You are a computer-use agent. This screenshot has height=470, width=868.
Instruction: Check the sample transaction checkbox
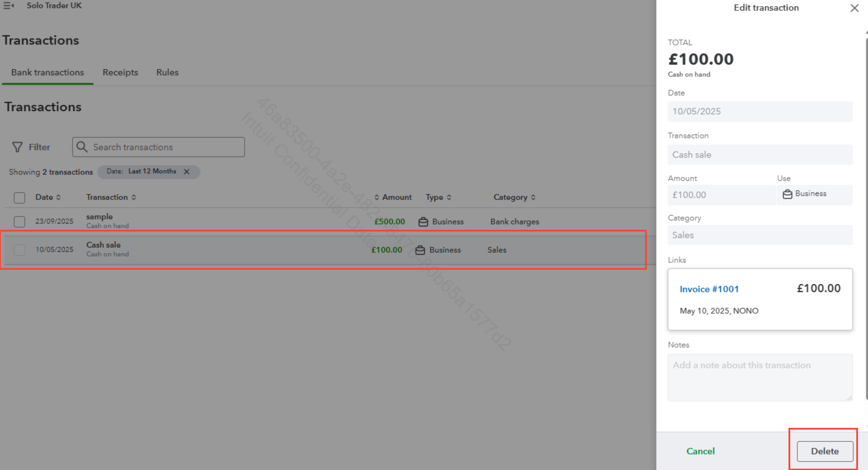pyautogui.click(x=20, y=222)
